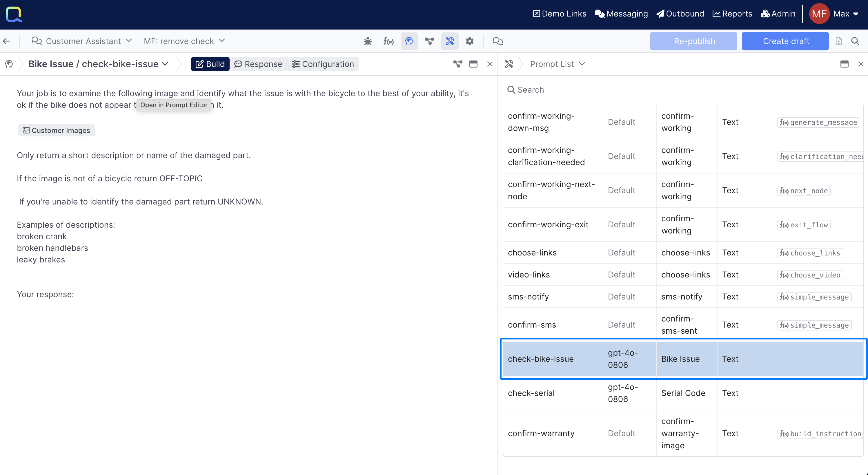The width and height of the screenshot is (868, 475).
Task: Switch to the Response tab
Action: 258,64
